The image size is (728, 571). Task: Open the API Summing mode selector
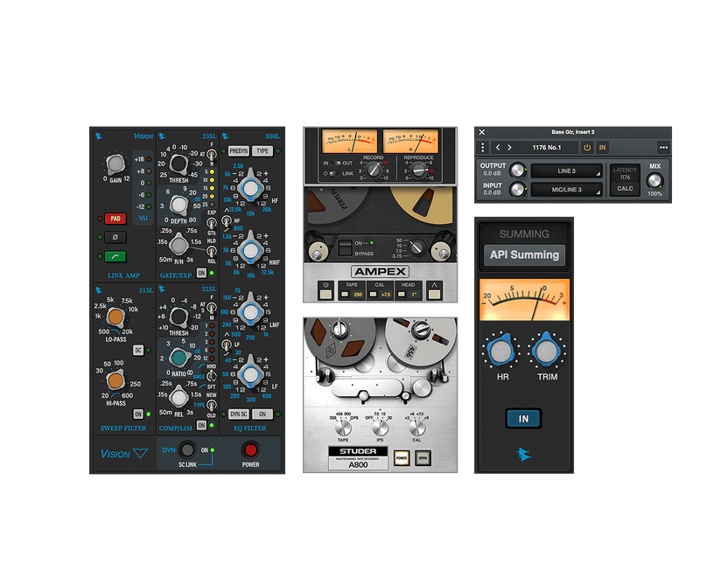tap(525, 255)
